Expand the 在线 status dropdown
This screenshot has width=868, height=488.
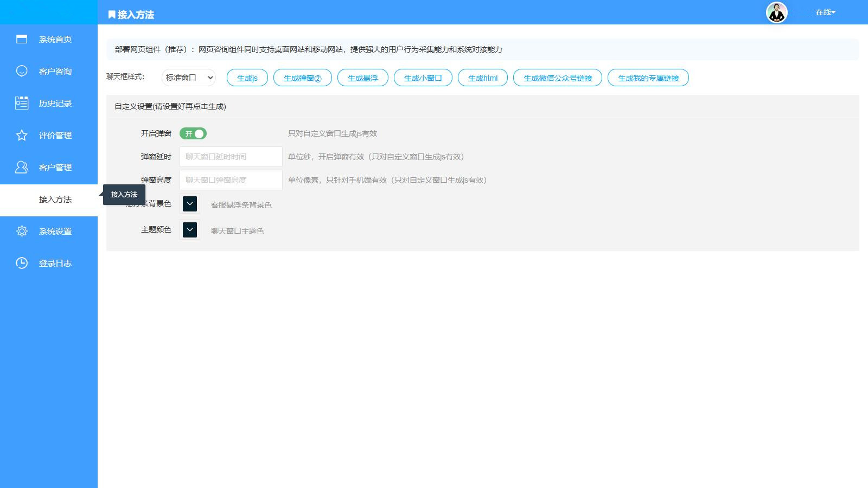pyautogui.click(x=825, y=12)
